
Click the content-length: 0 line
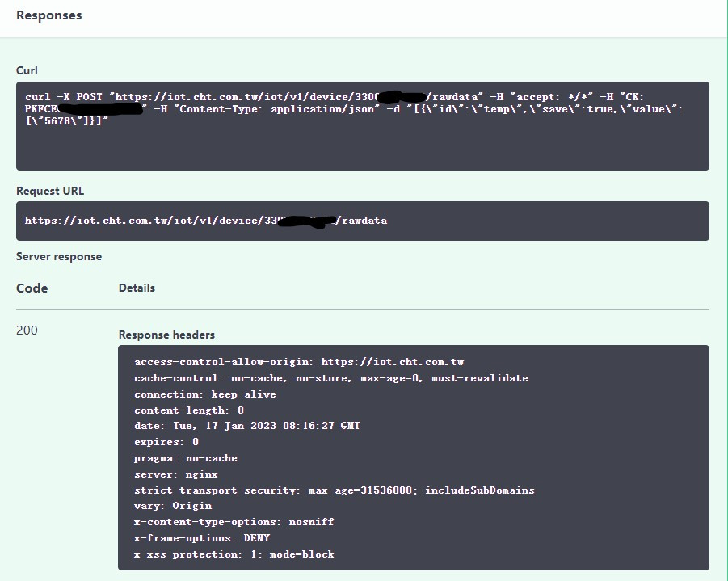tap(189, 410)
